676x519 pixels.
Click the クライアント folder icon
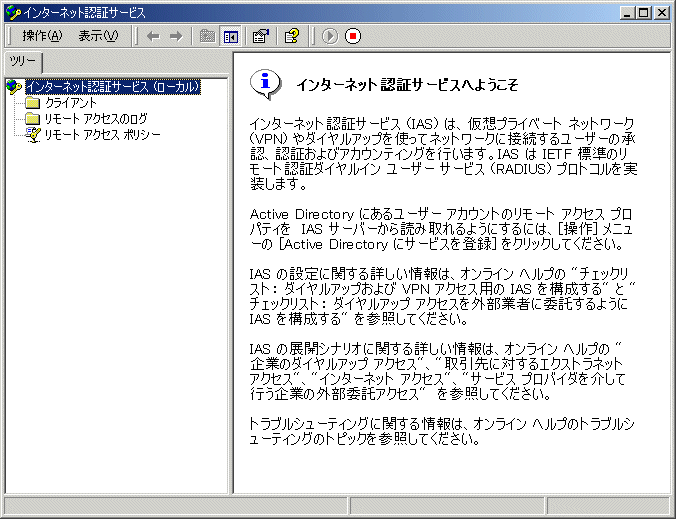pos(33,103)
